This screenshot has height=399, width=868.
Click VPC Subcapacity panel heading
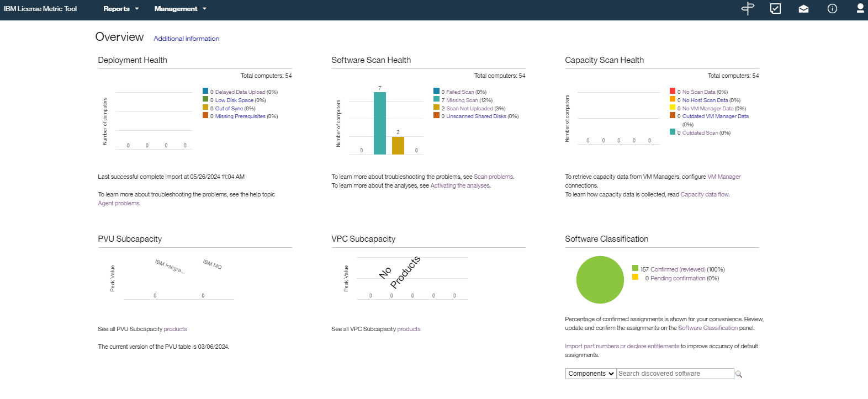point(363,239)
